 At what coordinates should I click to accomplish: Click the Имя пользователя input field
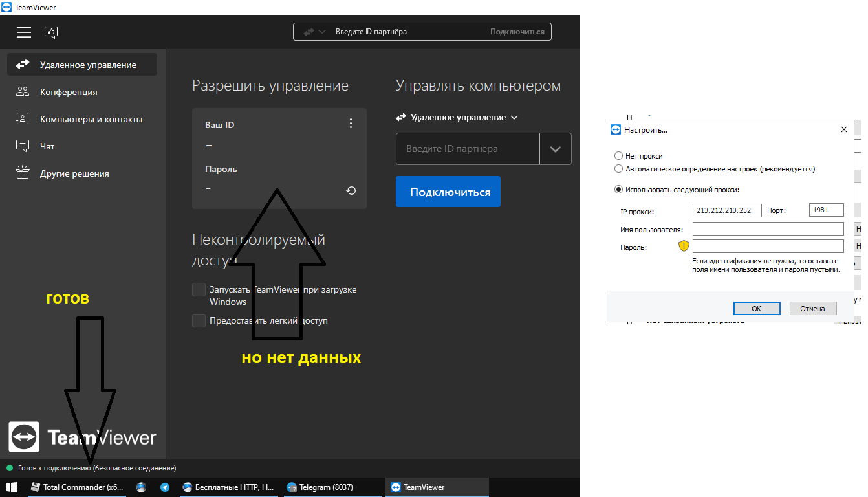(768, 228)
